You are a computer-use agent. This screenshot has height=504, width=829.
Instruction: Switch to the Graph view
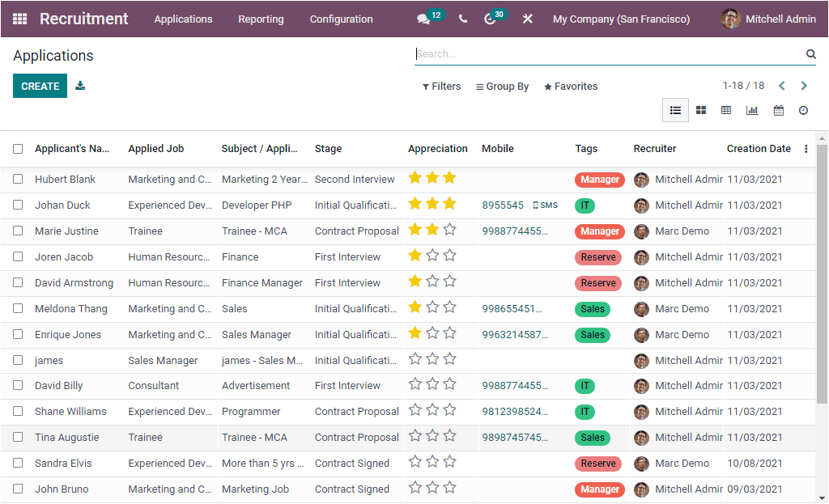click(751, 110)
